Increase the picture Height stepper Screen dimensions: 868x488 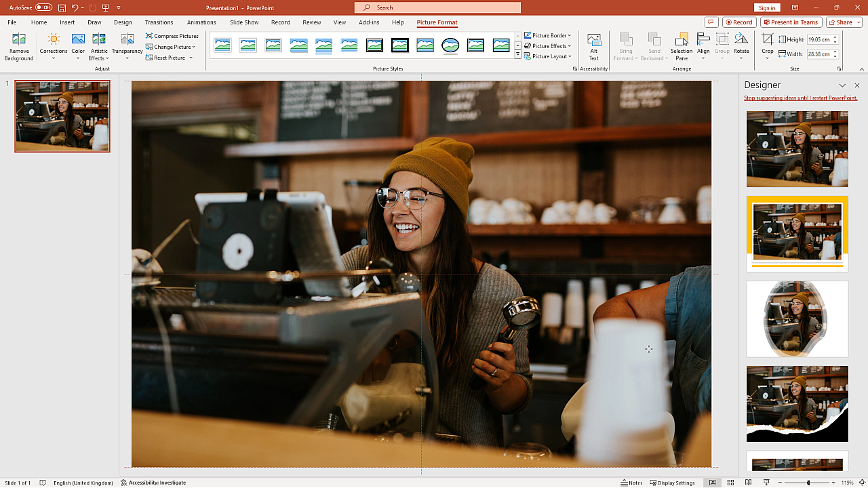coord(835,37)
